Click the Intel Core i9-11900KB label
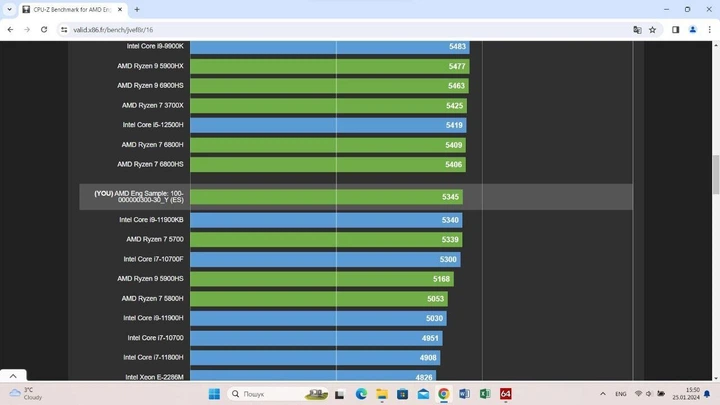720x405 pixels. [151, 220]
